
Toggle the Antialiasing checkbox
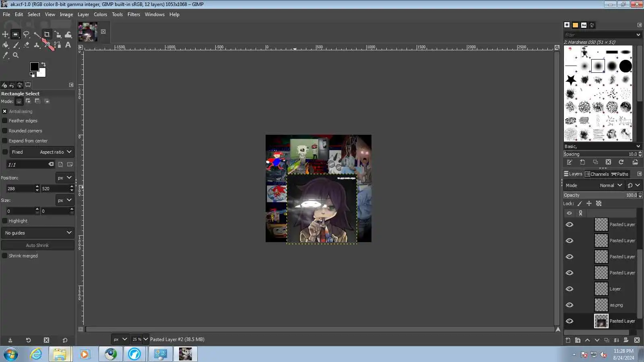pos(5,111)
